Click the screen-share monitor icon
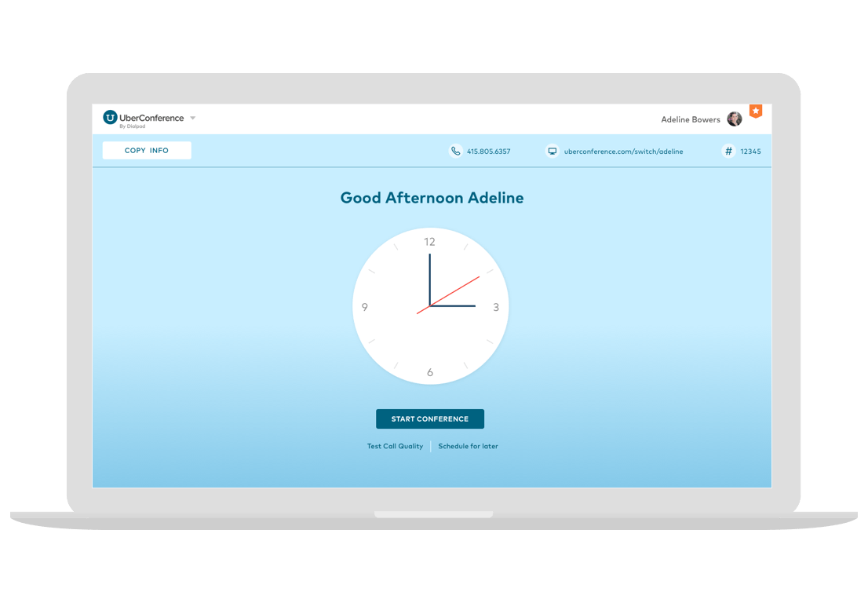Screen dimensions: 868x603 552,151
